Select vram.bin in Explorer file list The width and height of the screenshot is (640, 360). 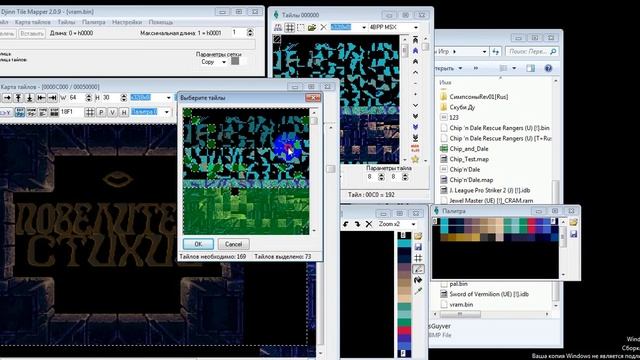click(461, 304)
